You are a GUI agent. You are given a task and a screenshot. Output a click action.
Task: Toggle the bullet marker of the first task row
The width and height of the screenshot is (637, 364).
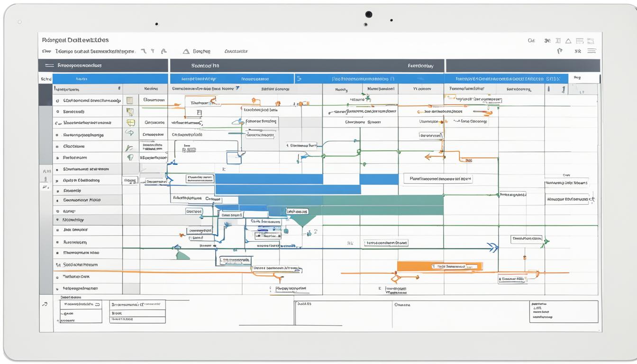tap(57, 100)
